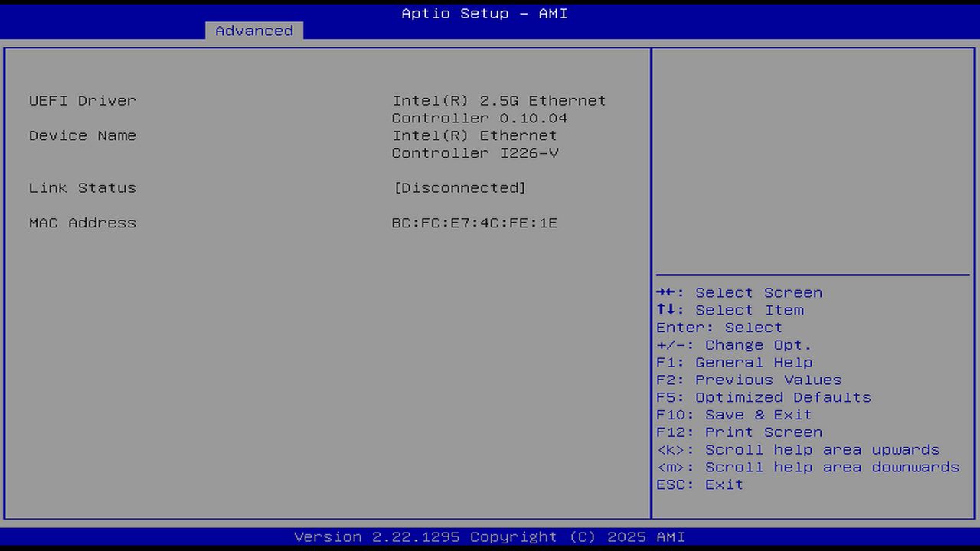
Task: Click the Version 2.22.1295 copyright footer
Action: pos(490,537)
